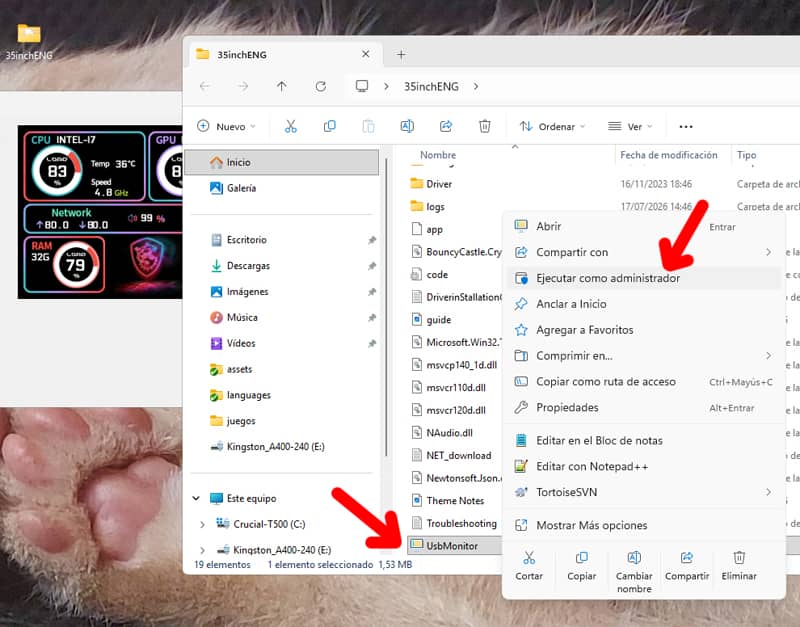Click the This PC monitor icon in address bar
The height and width of the screenshot is (627, 800).
362,86
